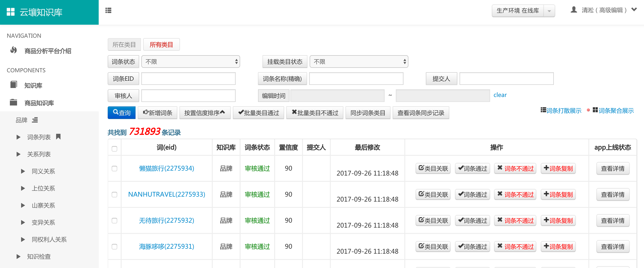644x268 pixels.
Task: Open the 商品知识库 menu item
Action: [39, 103]
